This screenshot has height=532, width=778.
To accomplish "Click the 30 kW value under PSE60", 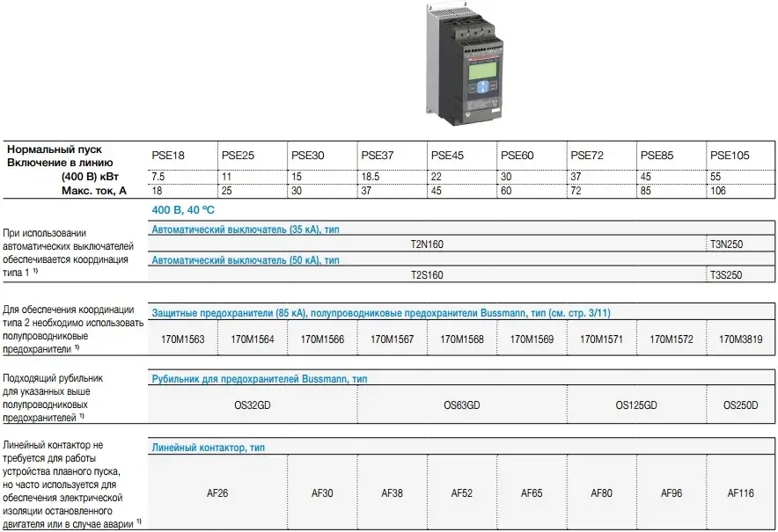I will click(x=506, y=177).
